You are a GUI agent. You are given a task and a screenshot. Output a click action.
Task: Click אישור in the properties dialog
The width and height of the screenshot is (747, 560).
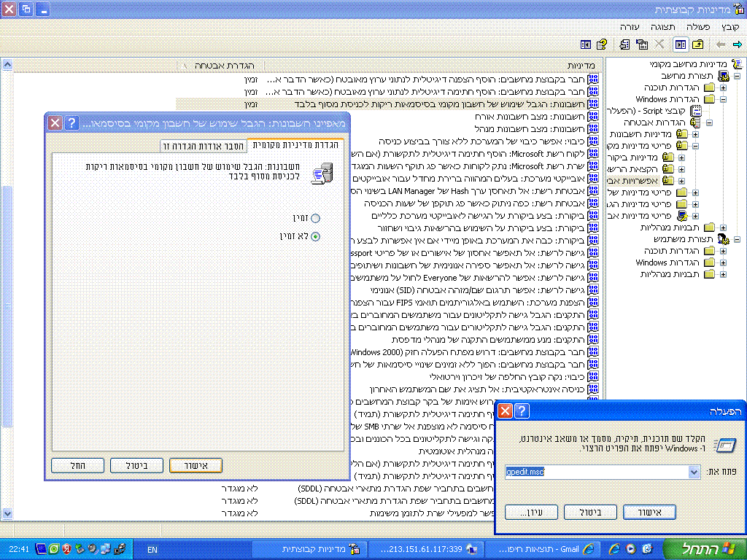195,465
